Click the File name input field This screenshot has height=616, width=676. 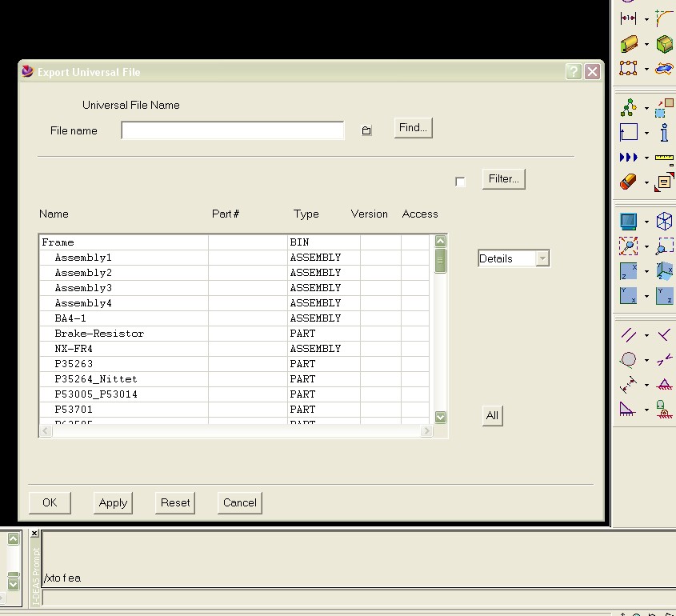coord(233,130)
